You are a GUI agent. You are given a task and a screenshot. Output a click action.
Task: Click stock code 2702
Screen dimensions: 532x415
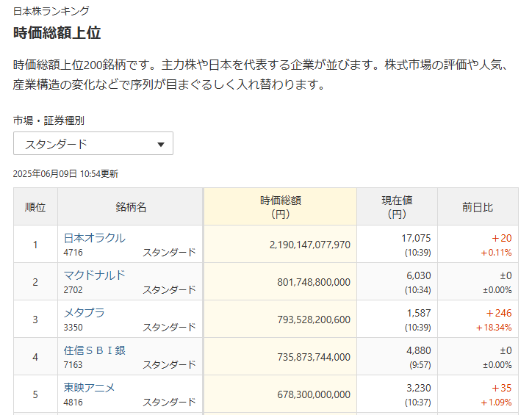(73, 290)
